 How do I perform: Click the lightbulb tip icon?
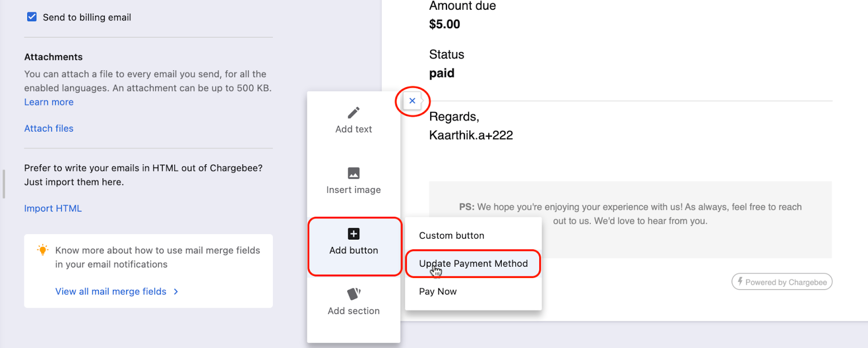(x=42, y=250)
